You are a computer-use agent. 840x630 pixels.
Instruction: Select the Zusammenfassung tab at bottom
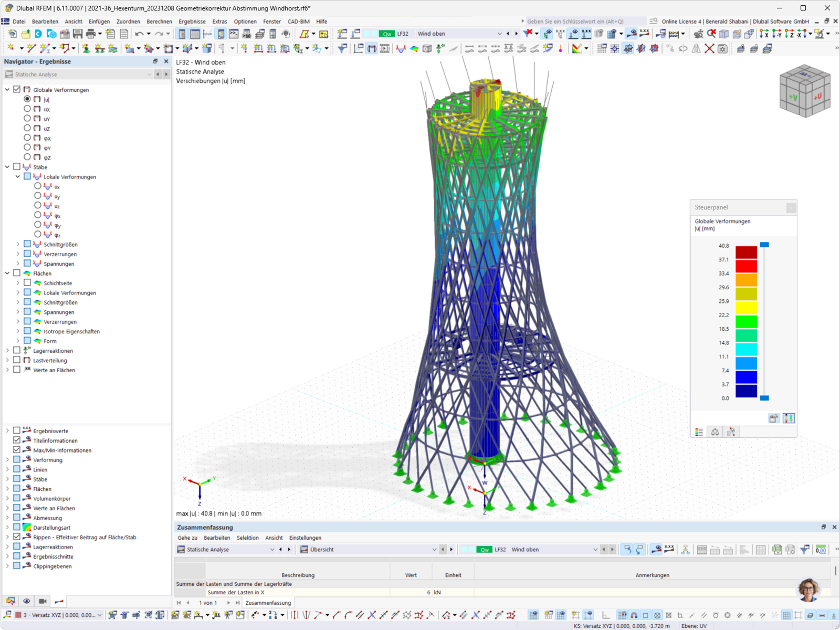coord(268,603)
